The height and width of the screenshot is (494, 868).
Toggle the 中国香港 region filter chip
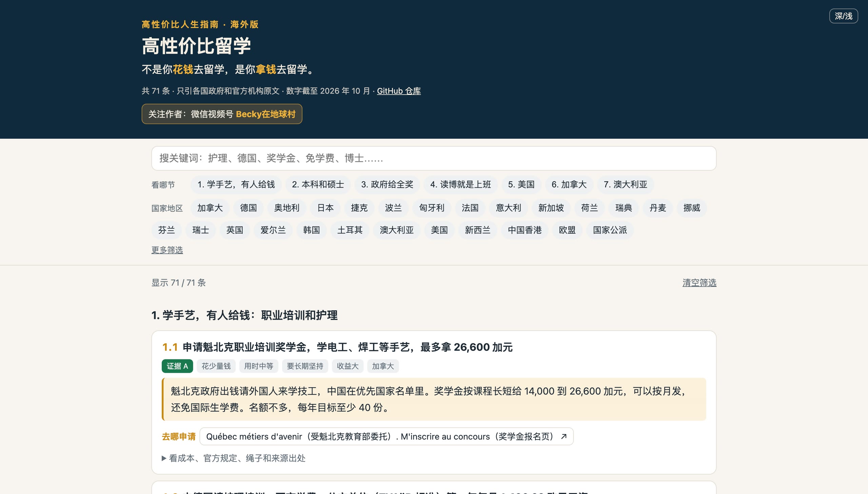(x=525, y=230)
